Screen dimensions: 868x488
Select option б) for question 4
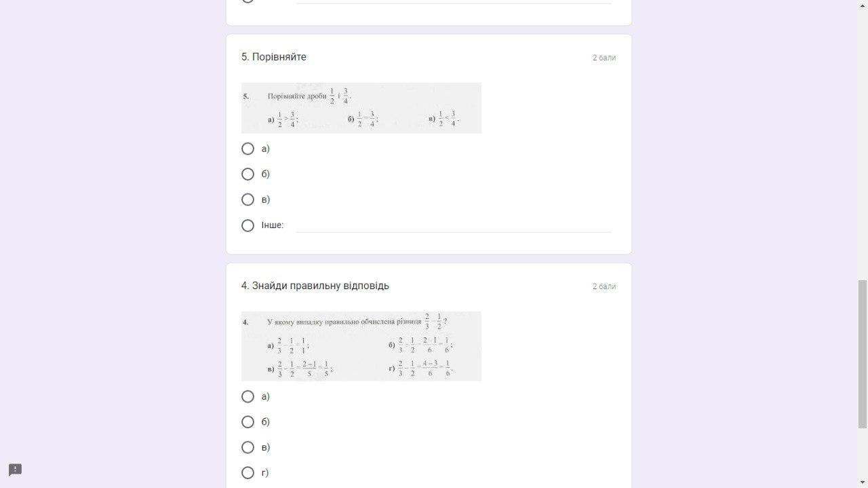coord(248,422)
